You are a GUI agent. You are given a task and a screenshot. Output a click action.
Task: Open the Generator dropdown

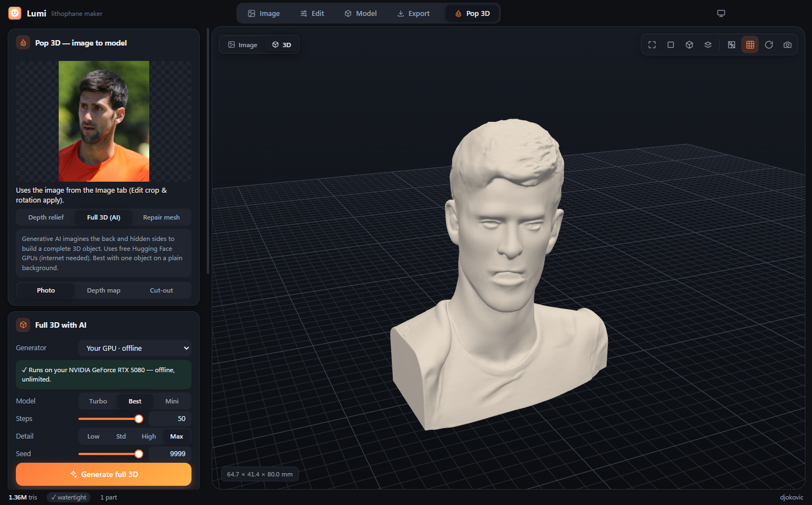coord(135,348)
